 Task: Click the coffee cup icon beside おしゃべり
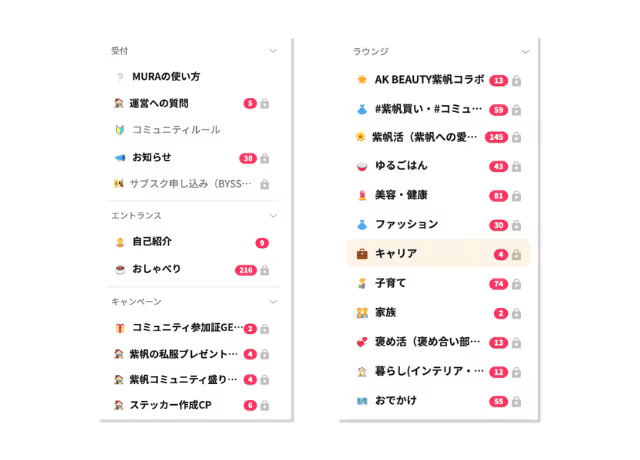point(120,269)
